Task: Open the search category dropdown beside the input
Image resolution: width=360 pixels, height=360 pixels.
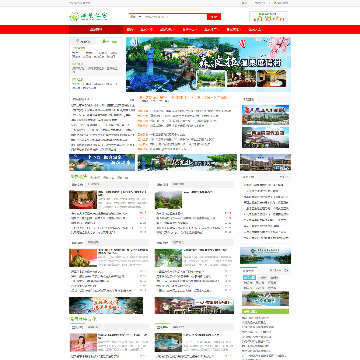Action: (x=136, y=17)
